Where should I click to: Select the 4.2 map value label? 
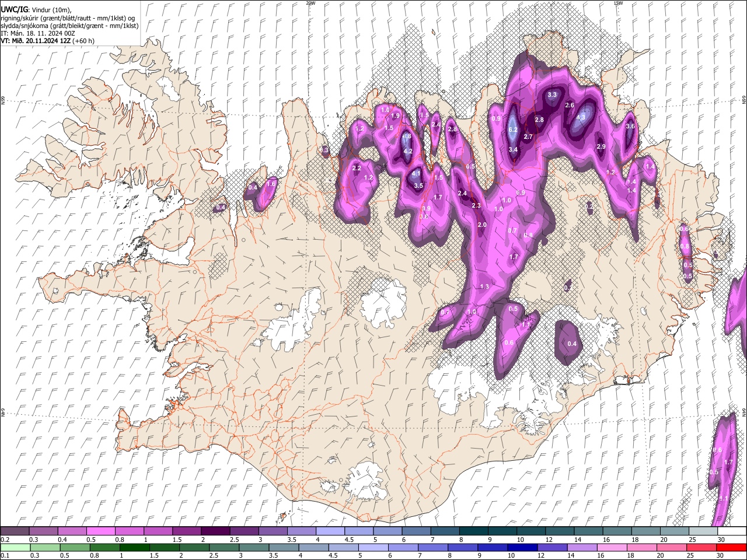pyautogui.click(x=409, y=152)
